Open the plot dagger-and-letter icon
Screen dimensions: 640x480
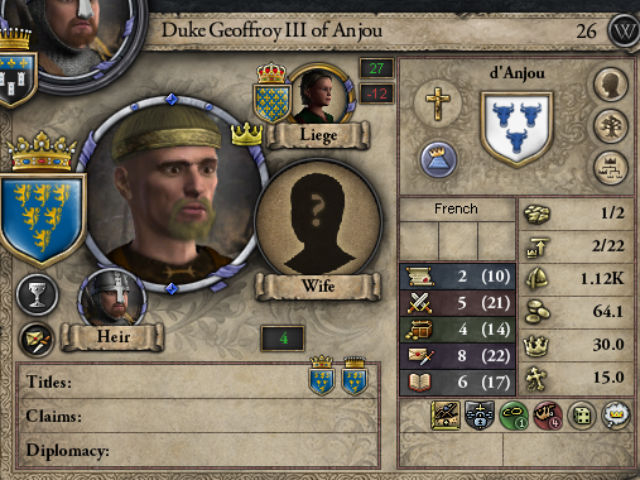37,340
